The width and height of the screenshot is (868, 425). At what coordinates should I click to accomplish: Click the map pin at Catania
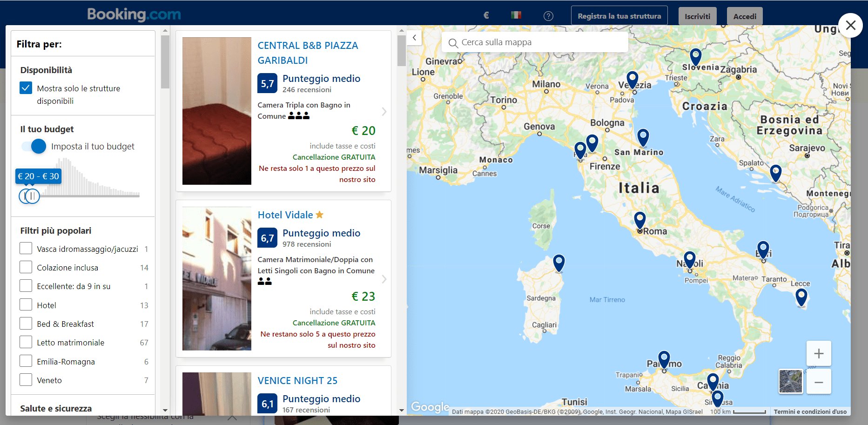tap(713, 382)
